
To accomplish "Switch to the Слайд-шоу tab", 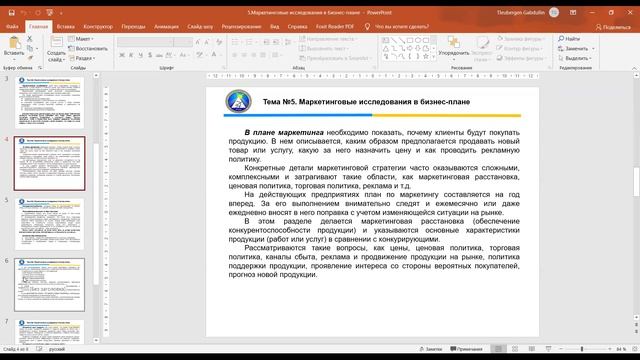I will (200, 27).
